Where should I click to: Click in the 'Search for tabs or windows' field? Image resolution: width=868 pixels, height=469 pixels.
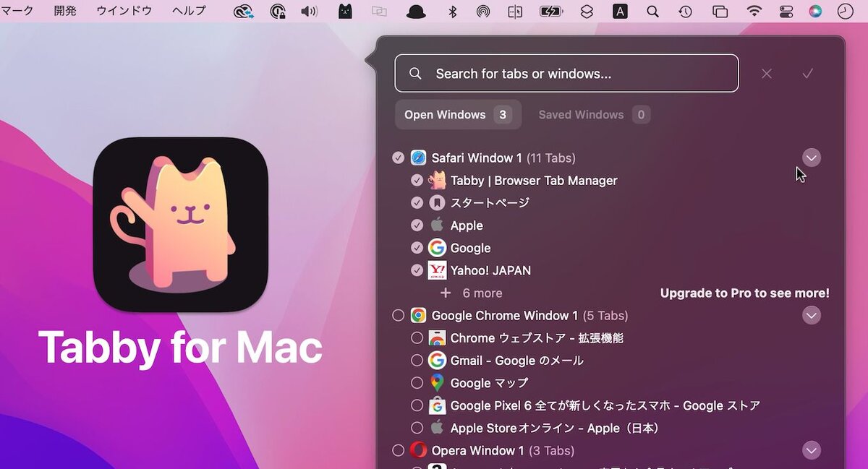[566, 73]
